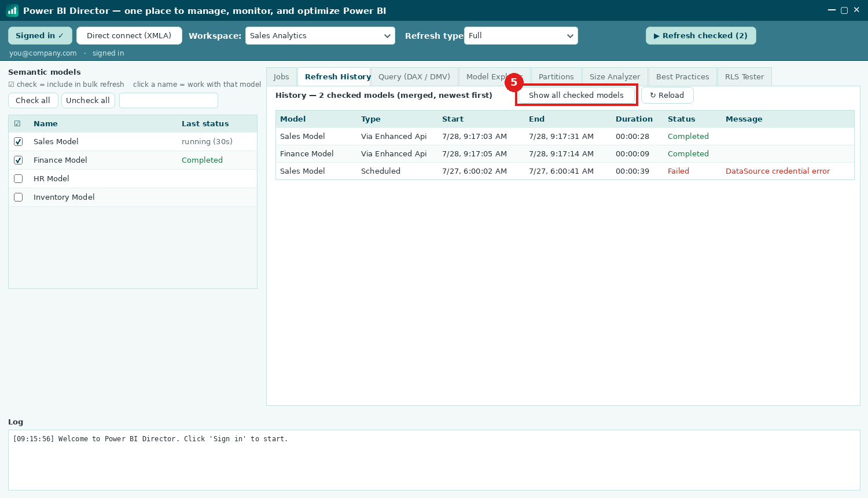868x498 pixels.
Task: Open the Best Practices tab
Action: click(682, 76)
